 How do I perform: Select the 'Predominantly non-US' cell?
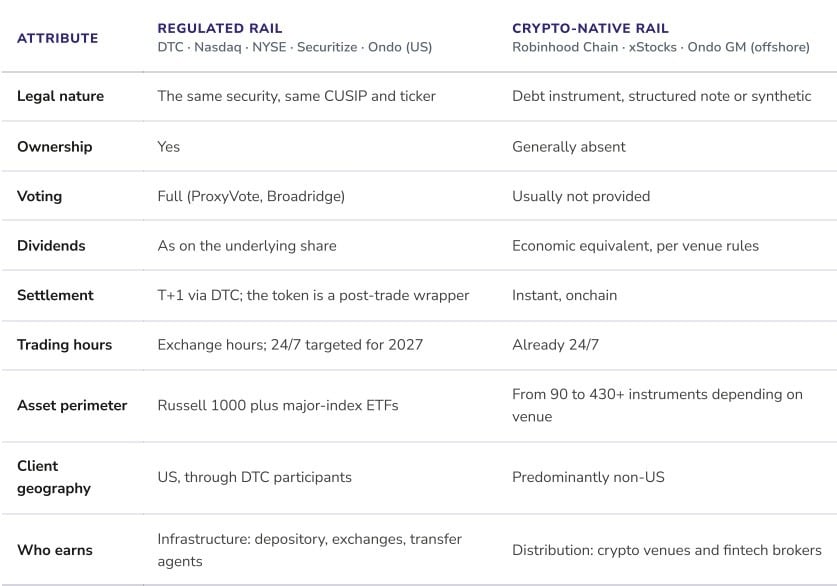588,477
